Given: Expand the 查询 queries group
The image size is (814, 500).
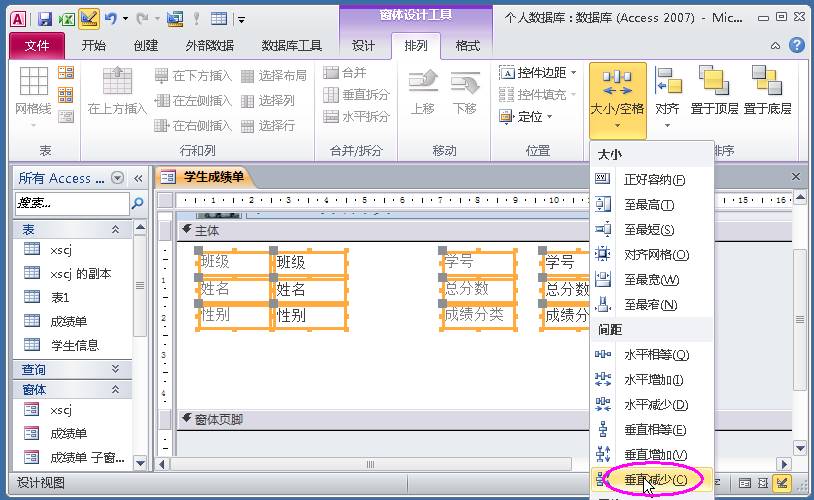Looking at the screenshot, I should pos(115,369).
